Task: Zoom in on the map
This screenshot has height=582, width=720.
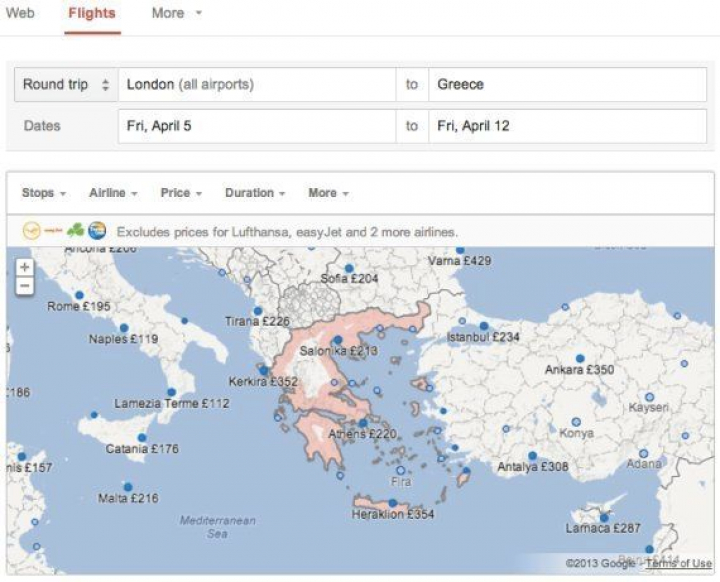Action: click(x=25, y=268)
